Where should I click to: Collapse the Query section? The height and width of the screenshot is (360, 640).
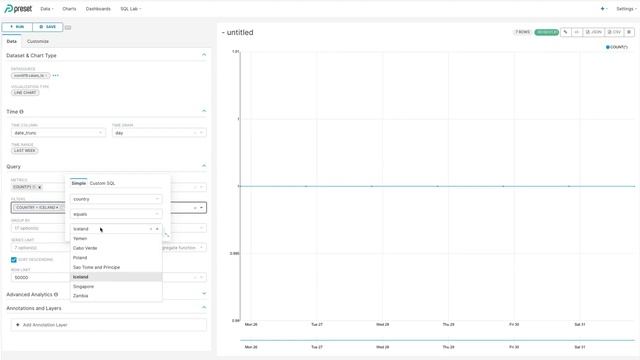[x=204, y=166]
